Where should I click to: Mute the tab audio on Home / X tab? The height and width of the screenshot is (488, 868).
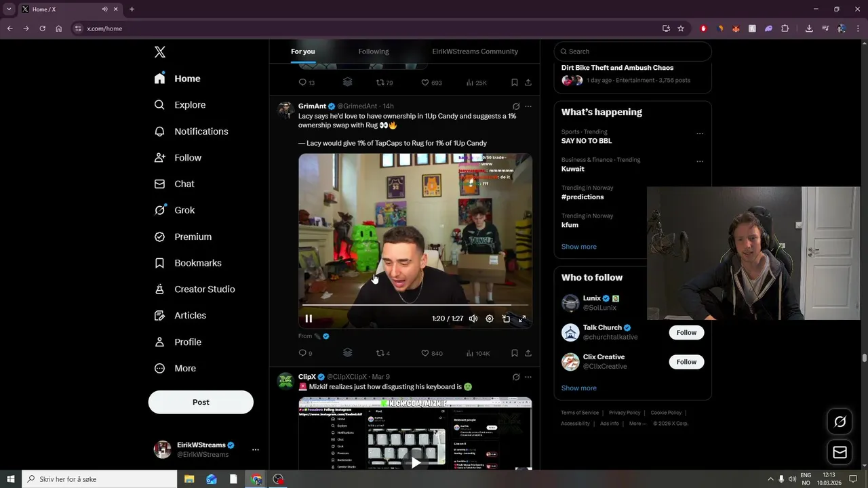(104, 9)
